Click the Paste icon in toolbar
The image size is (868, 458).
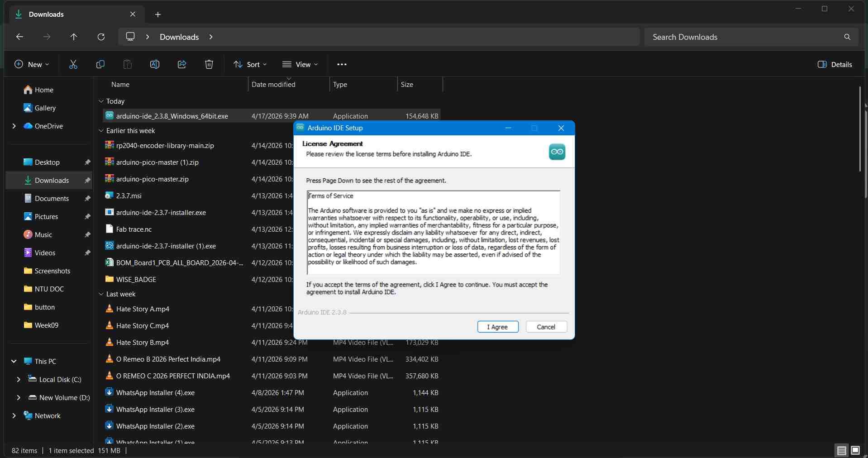point(128,64)
